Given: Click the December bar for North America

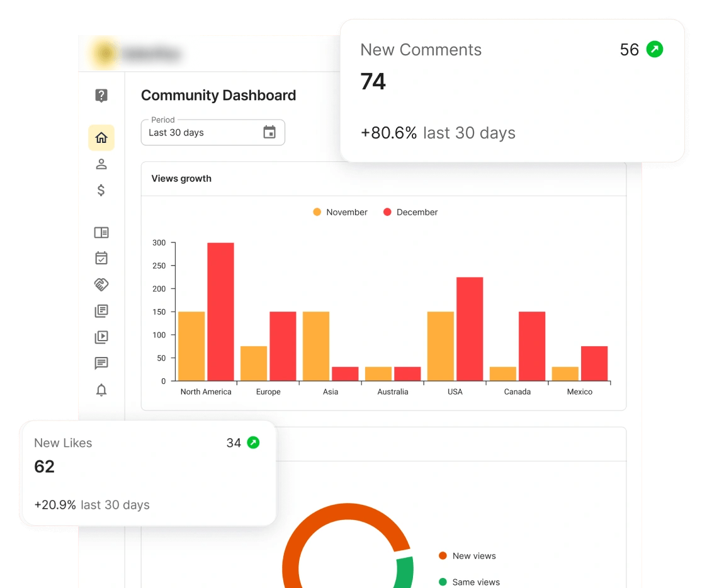Looking at the screenshot, I should pos(220,312).
